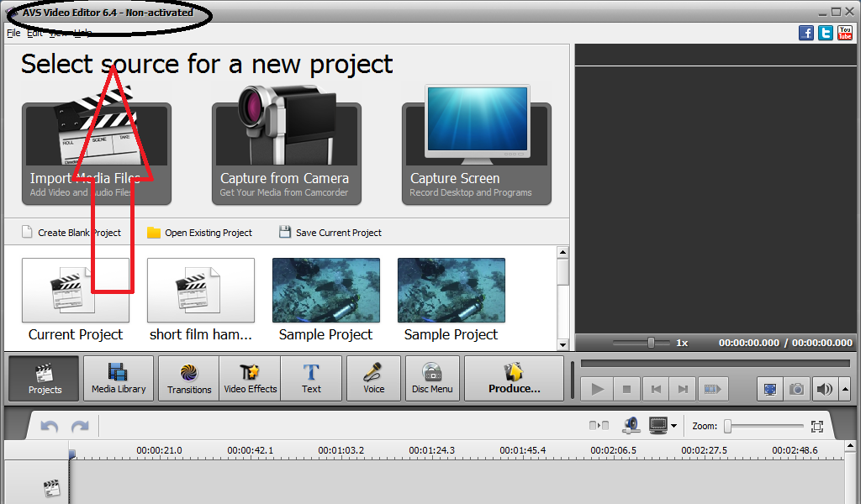Click the preview seek bar
Viewport: 866px width, 504px height.
(x=716, y=363)
